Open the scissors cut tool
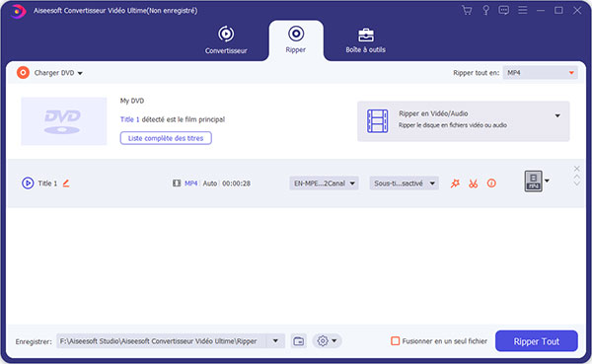Viewport: 592px width, 364px height. (473, 183)
